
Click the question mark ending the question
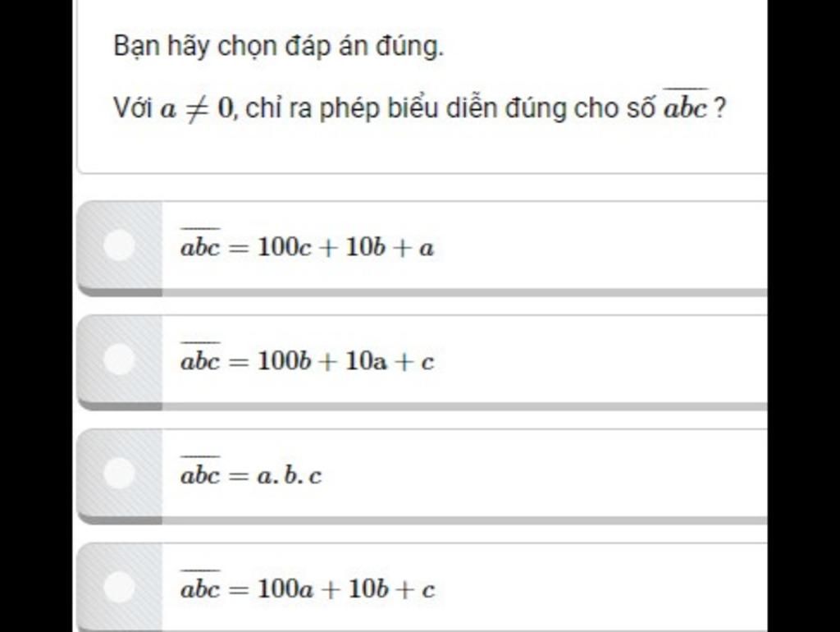coord(720,108)
